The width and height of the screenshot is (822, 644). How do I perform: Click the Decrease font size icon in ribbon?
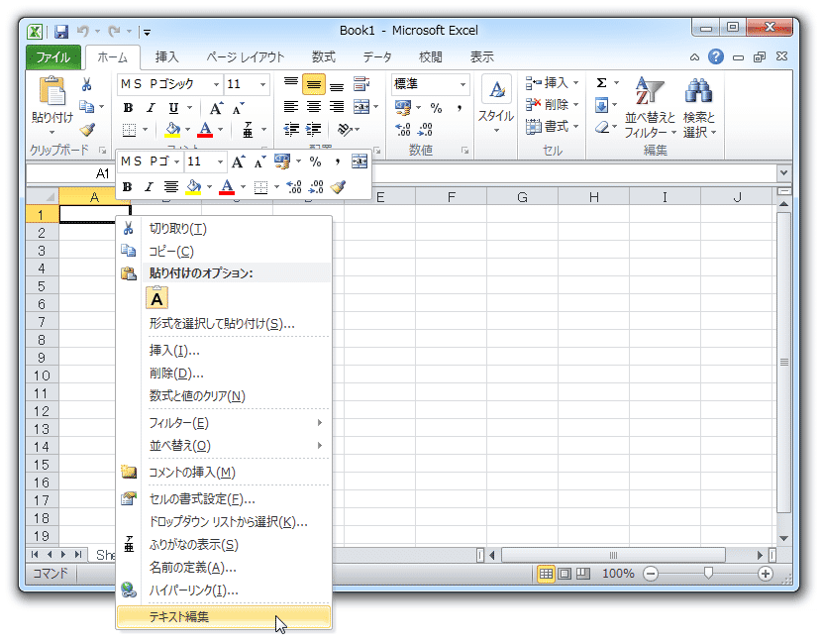point(239,108)
